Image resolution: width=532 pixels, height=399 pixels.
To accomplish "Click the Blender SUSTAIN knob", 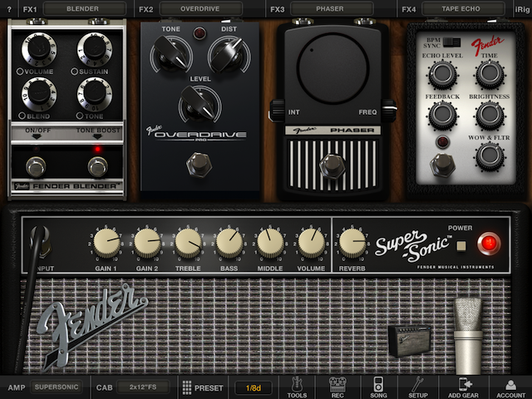I will (95, 49).
